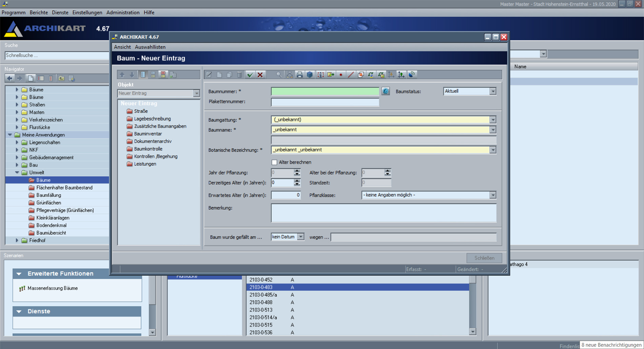The height and width of the screenshot is (349, 644).
Task: Click the document-with-globe icon in Navigator toolbar
Action: coord(72,79)
